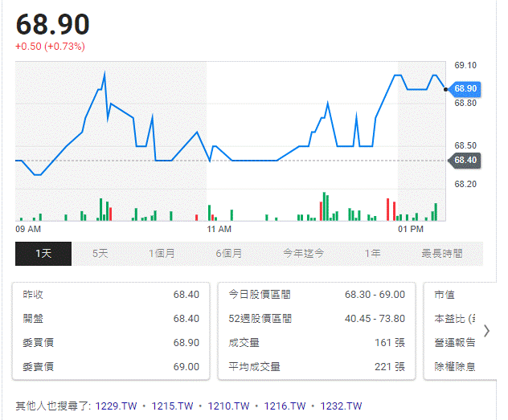The height and width of the screenshot is (420, 508).
Task: Go to related ticker 1210.TW
Action: click(228, 406)
